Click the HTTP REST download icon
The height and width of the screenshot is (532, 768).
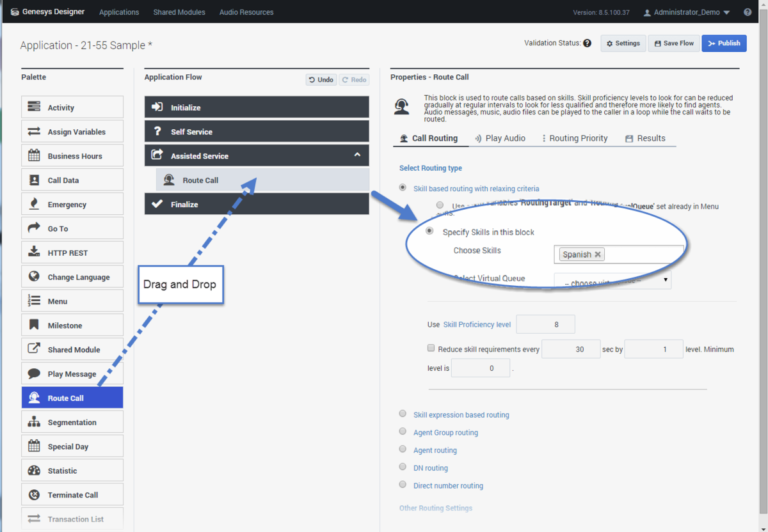[35, 253]
